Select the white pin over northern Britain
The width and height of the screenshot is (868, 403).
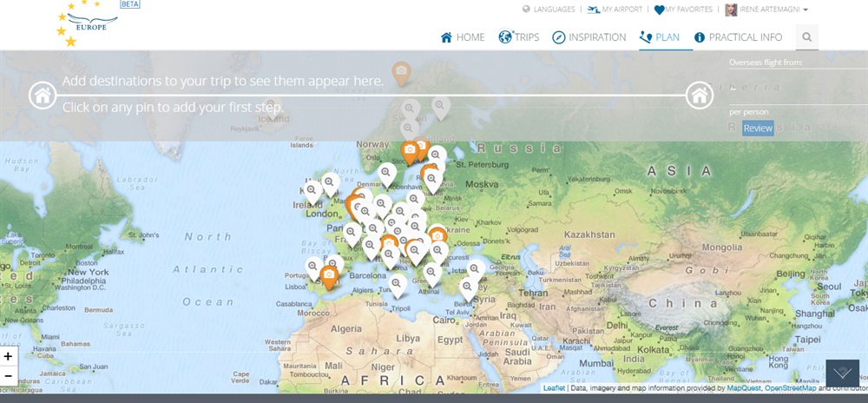pyautogui.click(x=331, y=185)
